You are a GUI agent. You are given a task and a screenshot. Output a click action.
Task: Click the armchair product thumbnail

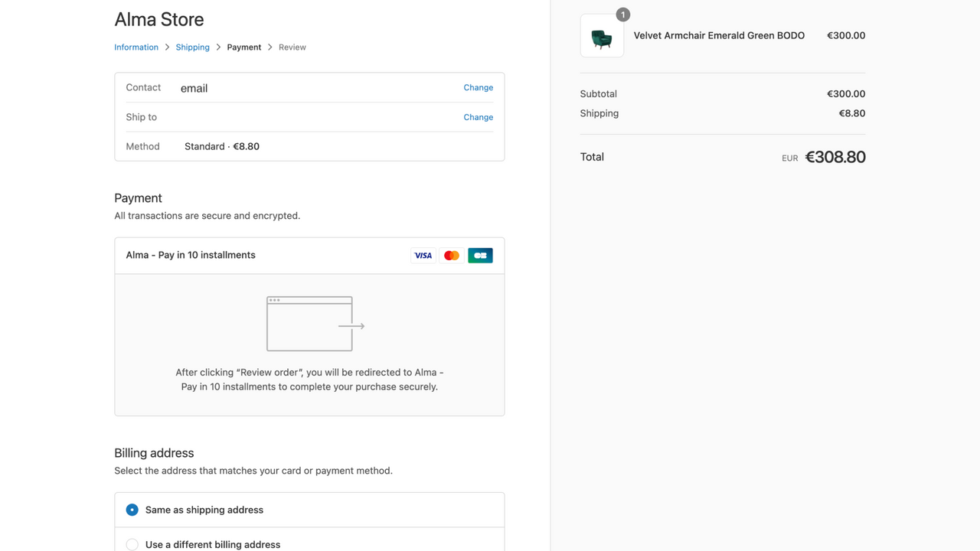click(x=602, y=36)
